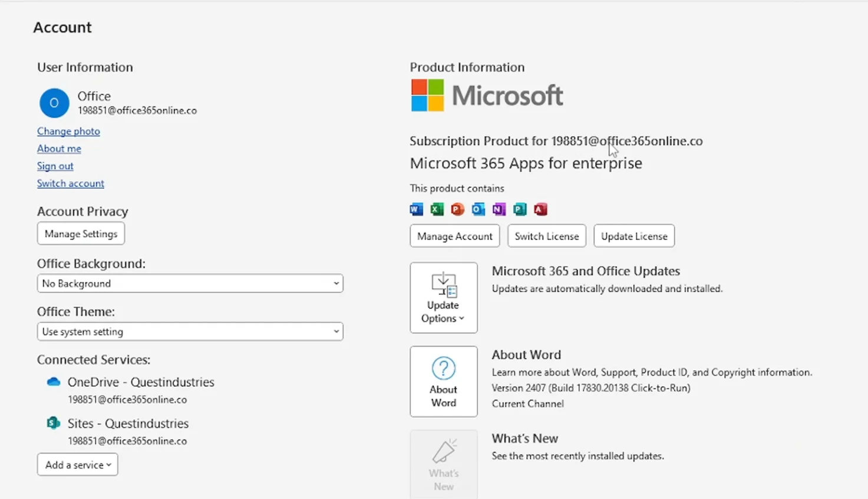Click the OneNote app icon
The height and width of the screenshot is (499, 868).
[x=499, y=209]
